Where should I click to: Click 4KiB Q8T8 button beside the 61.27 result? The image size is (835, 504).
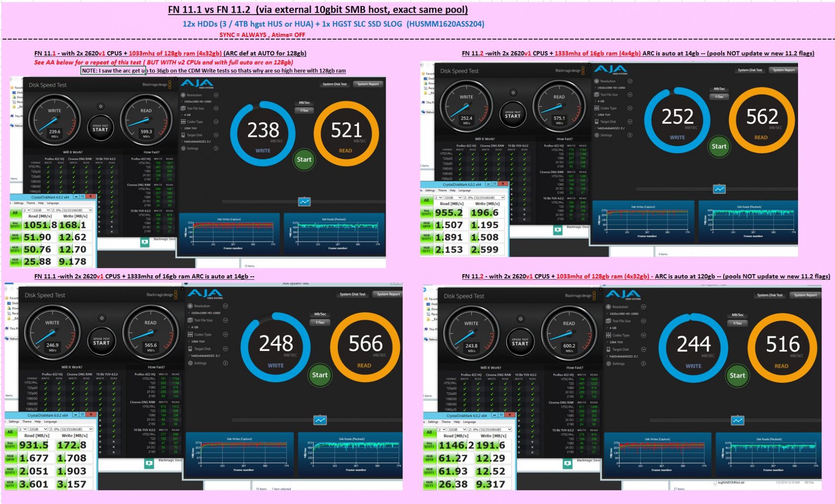[x=429, y=458]
